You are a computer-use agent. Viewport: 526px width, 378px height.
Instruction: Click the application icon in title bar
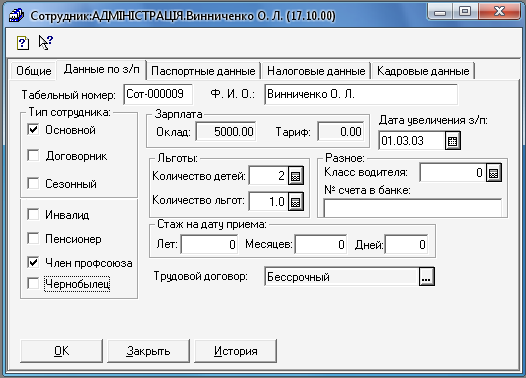tap(16, 15)
